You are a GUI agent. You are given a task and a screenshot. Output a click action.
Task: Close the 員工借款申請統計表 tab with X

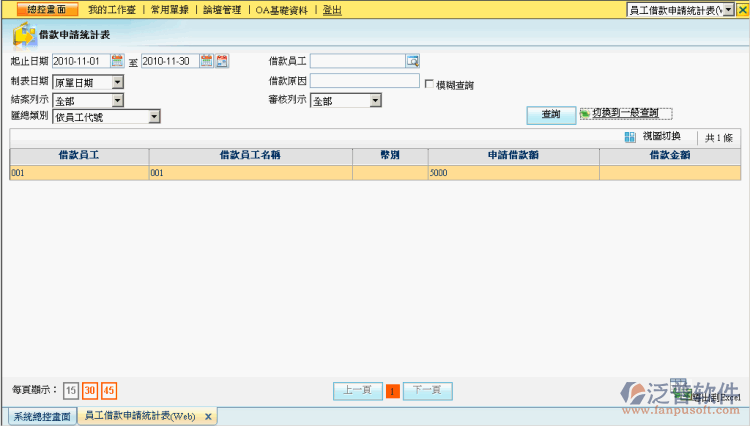point(208,416)
